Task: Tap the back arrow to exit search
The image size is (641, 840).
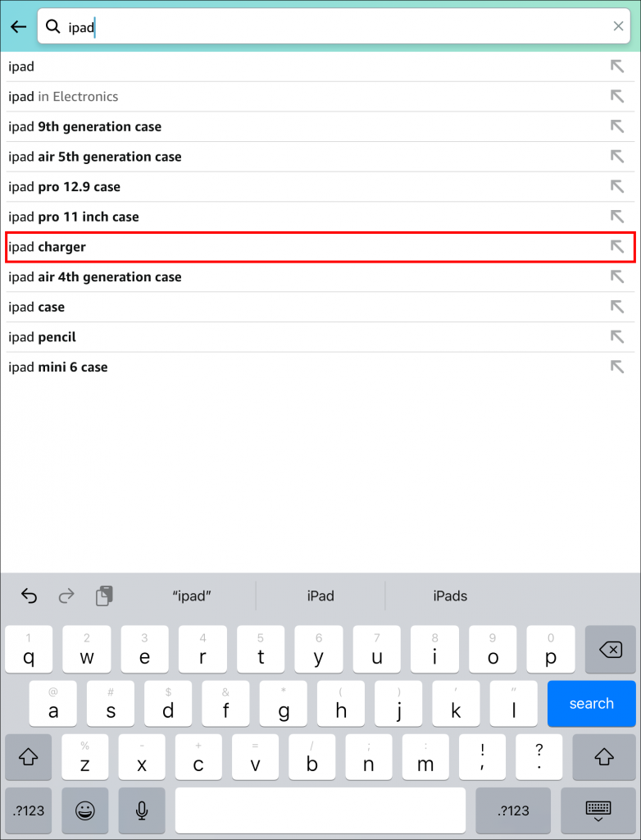Action: pos(18,26)
